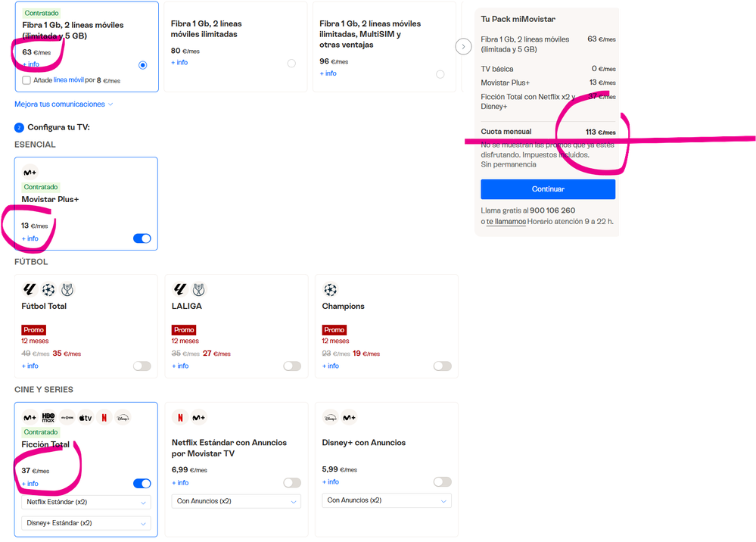The image size is (756, 542).
Task: Click the HBO Max logo in Ficción Total
Action: point(48,417)
